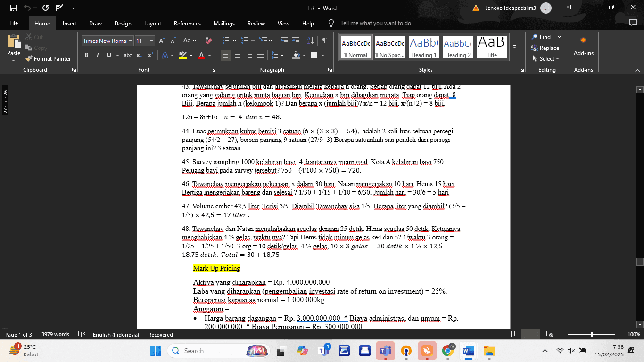Open the Add-ins pane

[584, 47]
